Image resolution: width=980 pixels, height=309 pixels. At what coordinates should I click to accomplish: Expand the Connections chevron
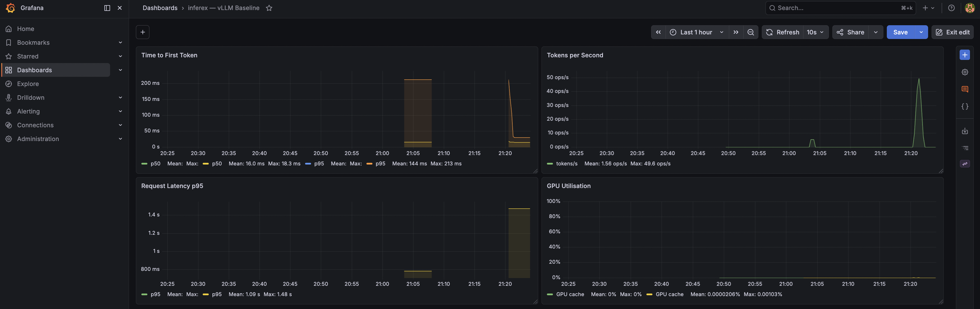[120, 125]
